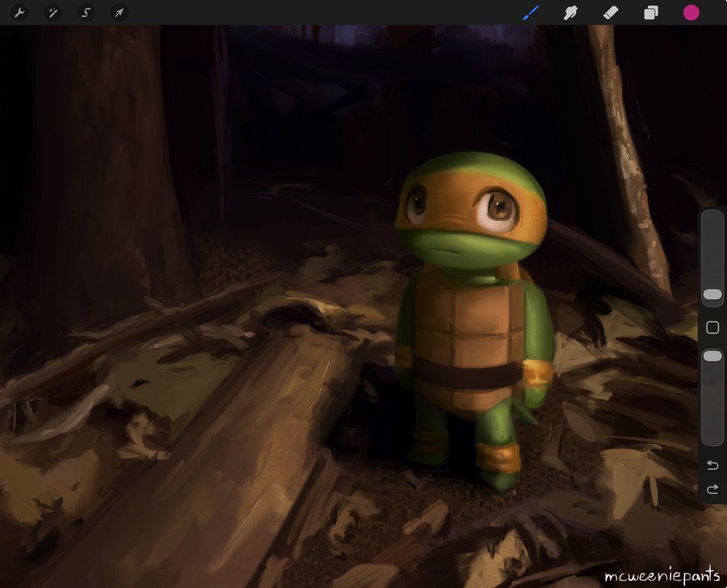This screenshot has height=588, width=727.
Task: Open the pink active color picker
Action: pyautogui.click(x=691, y=13)
